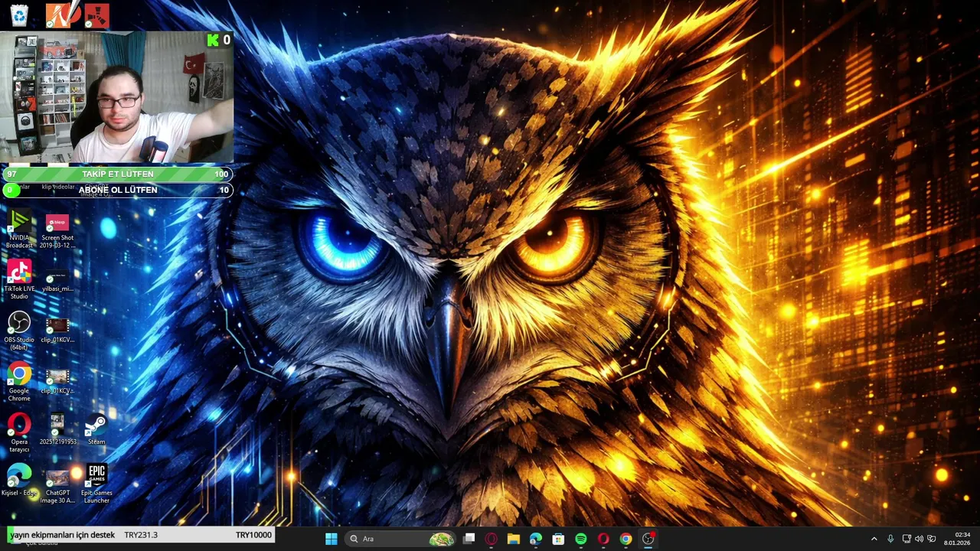Open the network tray icon

[906, 539]
